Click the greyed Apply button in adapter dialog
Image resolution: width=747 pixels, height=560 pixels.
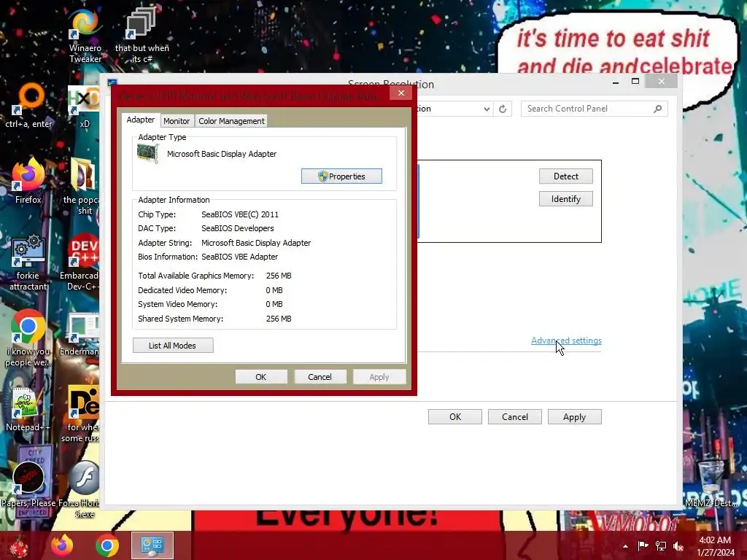coord(379,377)
